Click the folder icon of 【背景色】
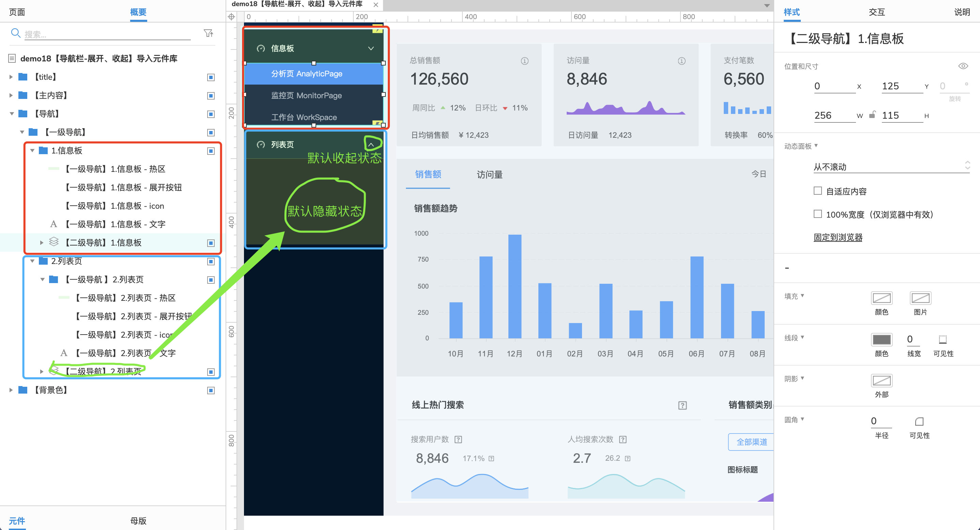 coord(23,390)
